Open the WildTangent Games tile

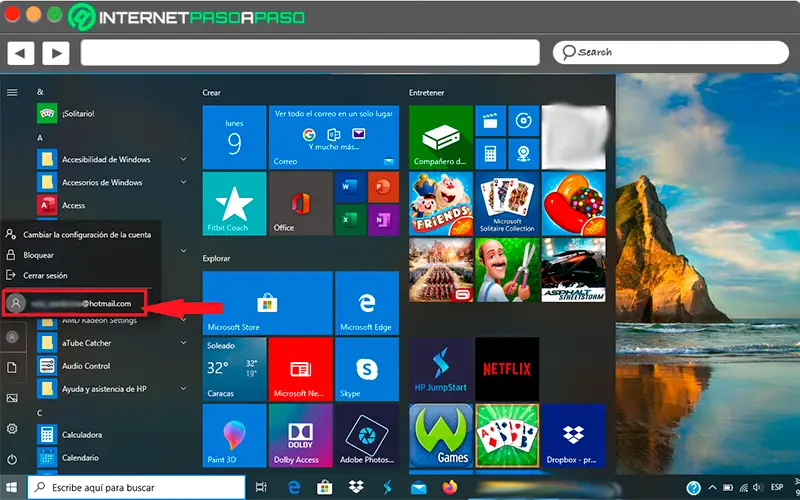(x=441, y=436)
